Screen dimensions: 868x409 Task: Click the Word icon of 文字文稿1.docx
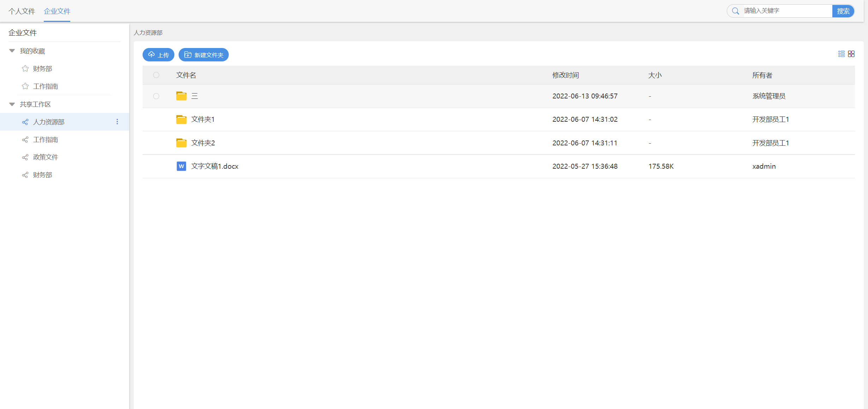pyautogui.click(x=181, y=166)
